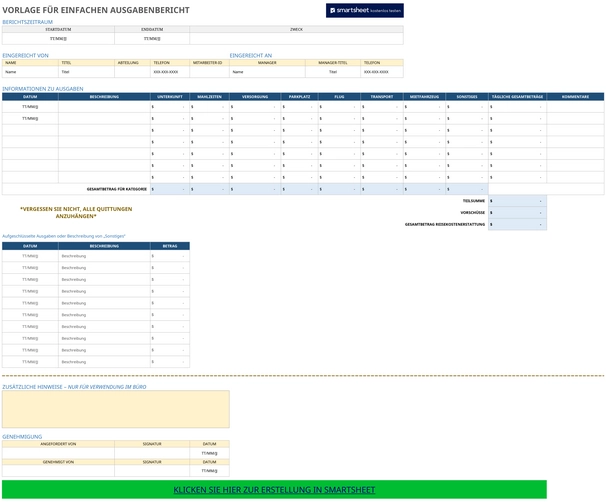The image size is (606, 502).
Task: Select the SONSTIGES column header
Action: pos(467,97)
